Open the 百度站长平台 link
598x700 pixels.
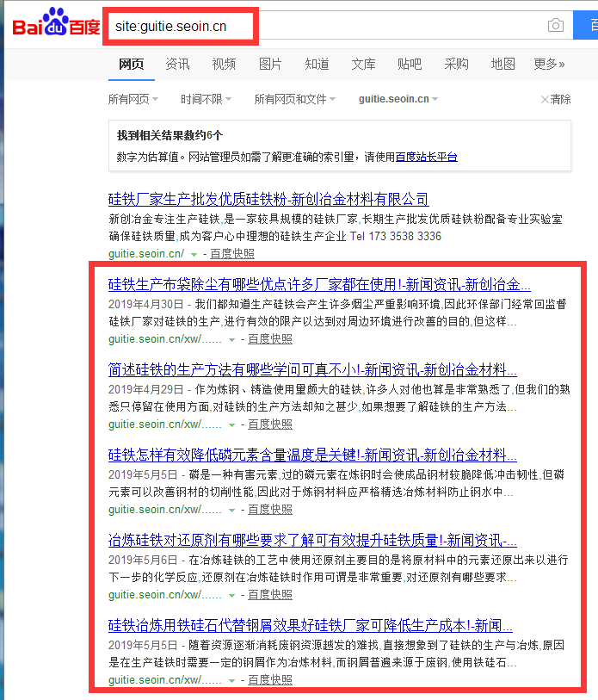(426, 158)
